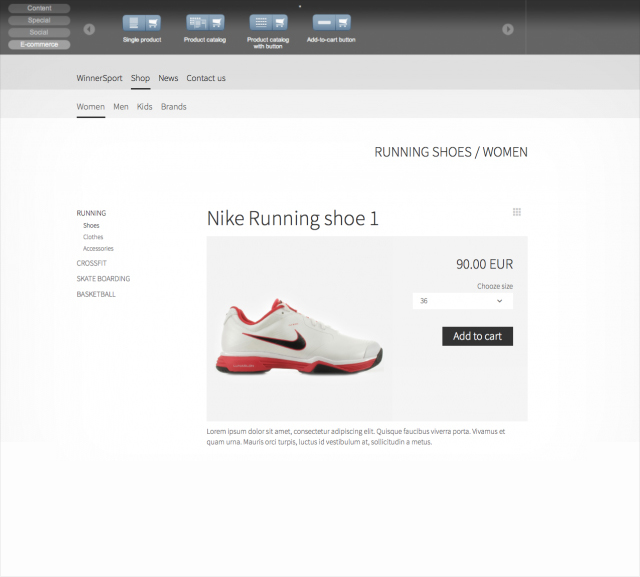The image size is (640, 577).
Task: Open the Shop menu item
Action: 140,78
